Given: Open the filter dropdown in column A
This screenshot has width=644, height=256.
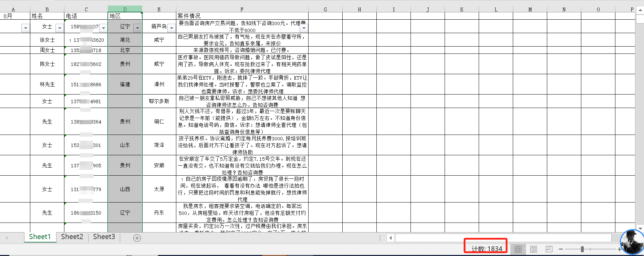Looking at the screenshot, I should (x=25, y=28).
